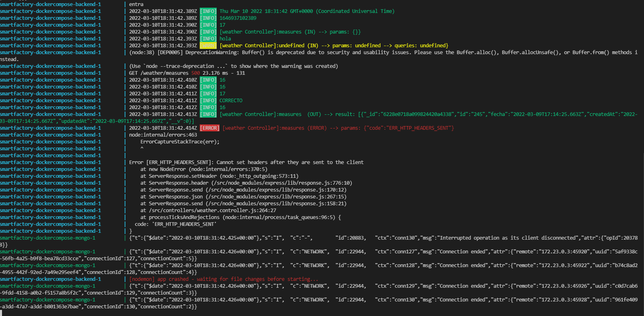Click the yellow warning level badge

208,46
